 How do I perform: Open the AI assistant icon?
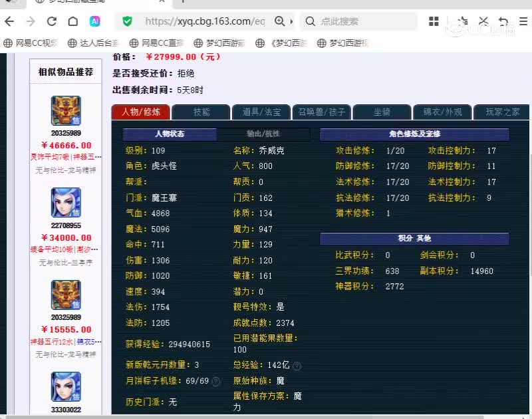pyautogui.click(x=94, y=21)
